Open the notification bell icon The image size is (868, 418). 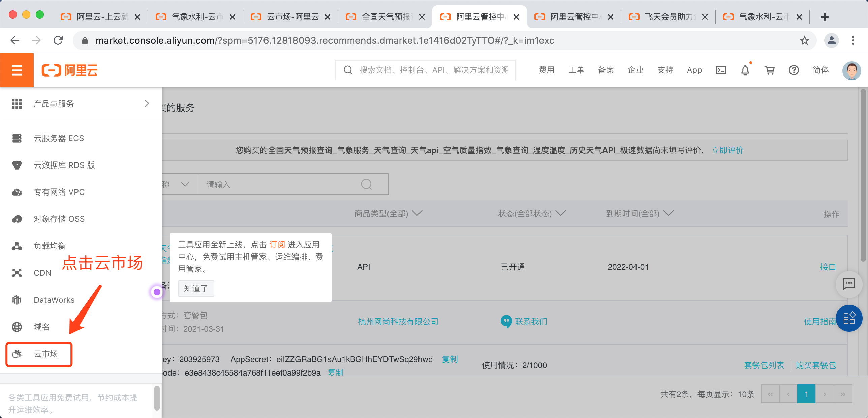pos(745,70)
